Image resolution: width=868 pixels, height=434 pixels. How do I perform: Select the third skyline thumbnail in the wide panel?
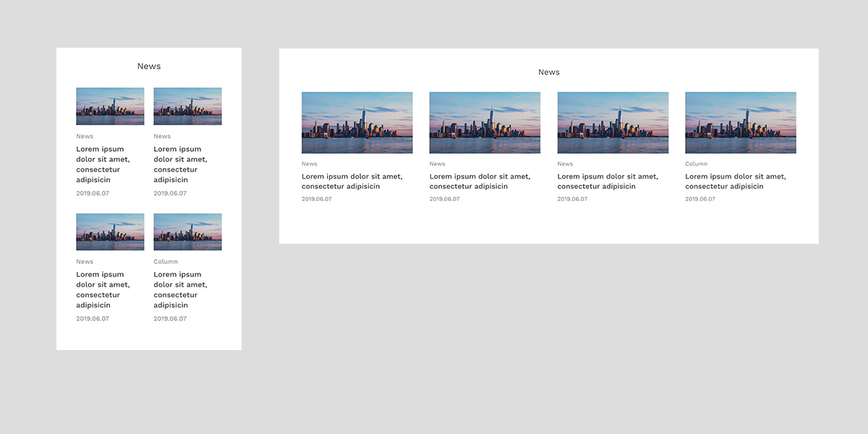pyautogui.click(x=613, y=122)
